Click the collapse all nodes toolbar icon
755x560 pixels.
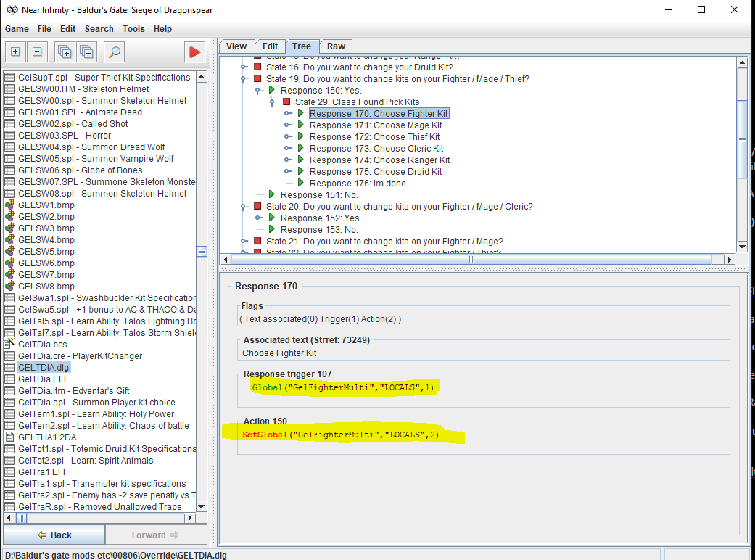[86, 52]
